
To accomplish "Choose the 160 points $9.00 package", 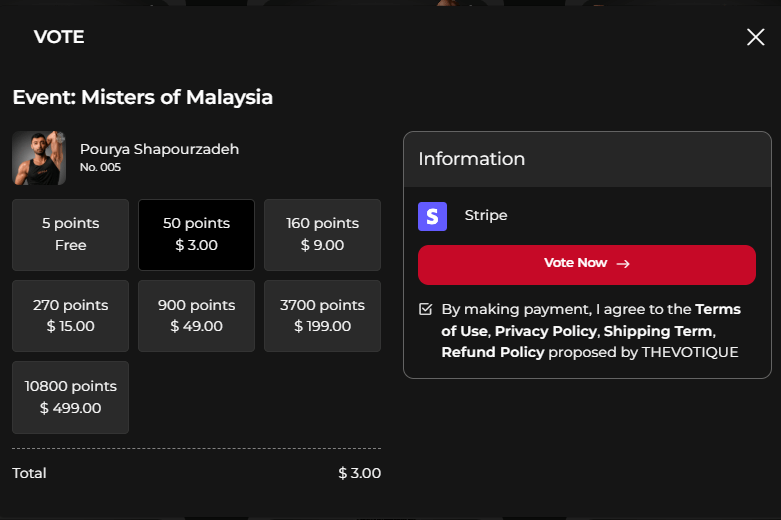I will pos(322,235).
